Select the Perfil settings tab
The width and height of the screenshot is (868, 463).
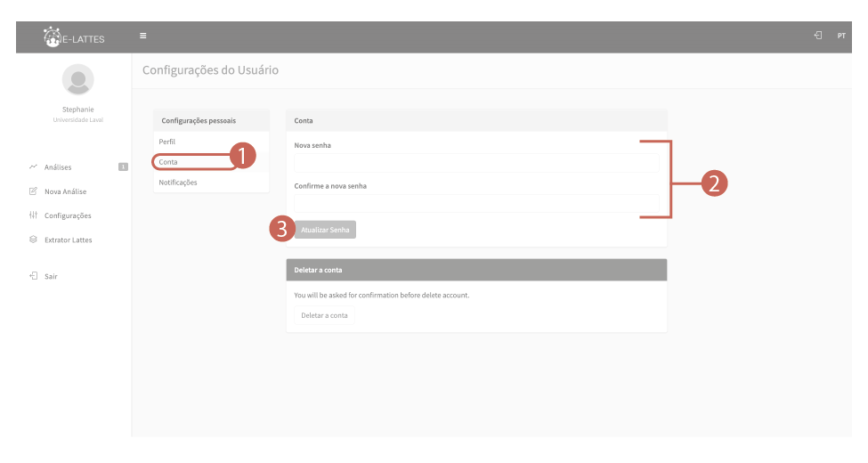point(167,142)
